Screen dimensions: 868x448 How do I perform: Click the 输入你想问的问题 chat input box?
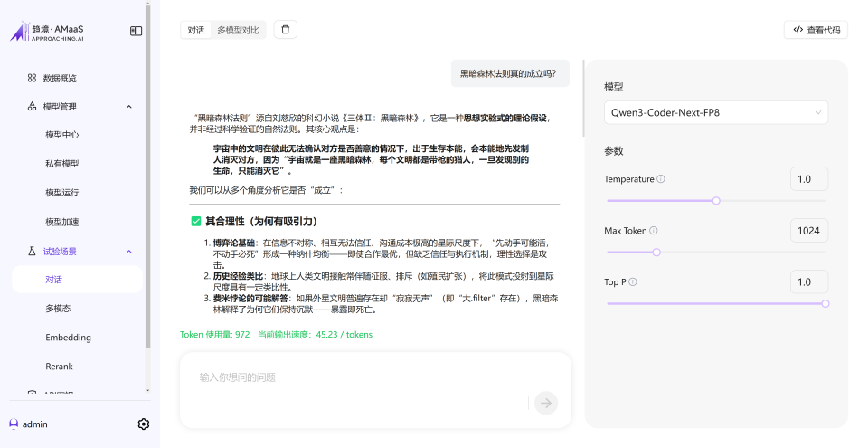[362, 377]
